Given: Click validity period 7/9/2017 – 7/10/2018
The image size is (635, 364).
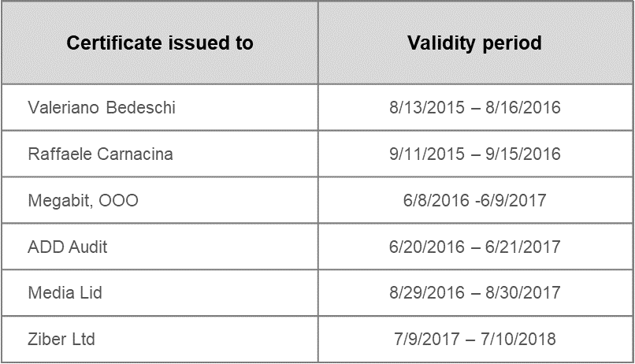Looking at the screenshot, I should click(x=475, y=340).
